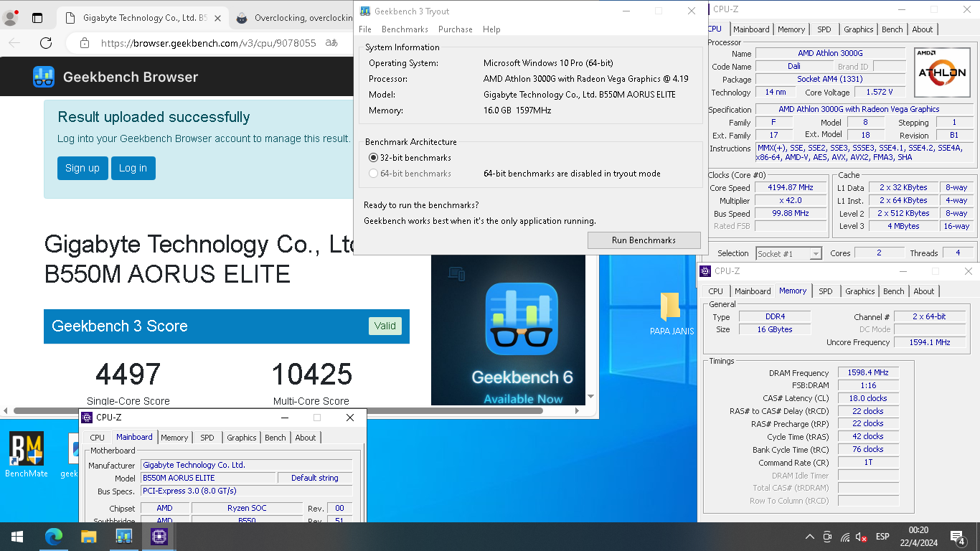980x551 pixels.
Task: Switch to Geekbench app in taskbar
Action: point(123,537)
